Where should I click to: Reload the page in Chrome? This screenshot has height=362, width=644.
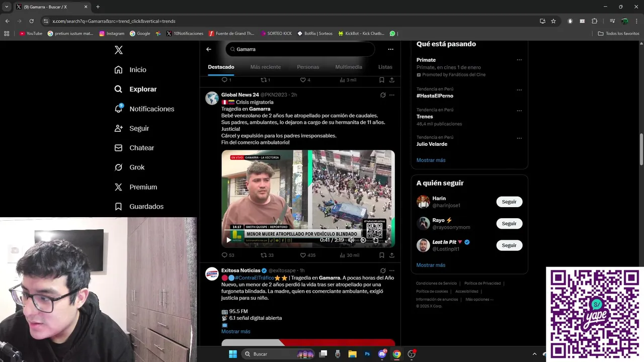(x=31, y=21)
